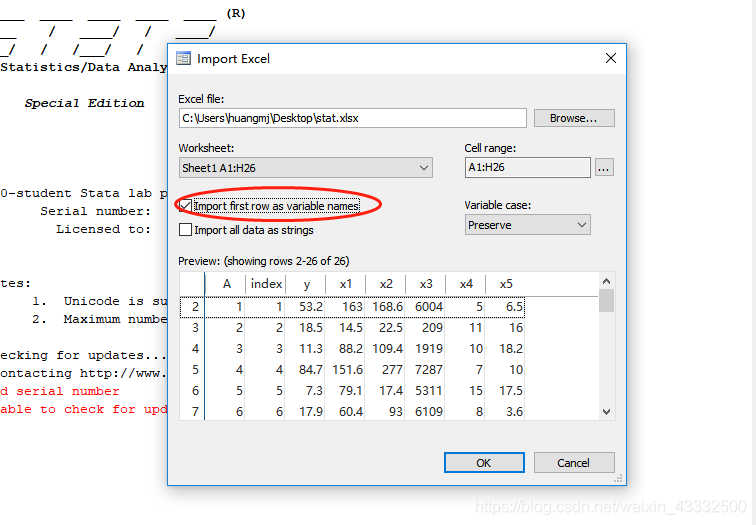Viewport: 756px width, 525px height.
Task: Click the Browse... button
Action: click(574, 118)
